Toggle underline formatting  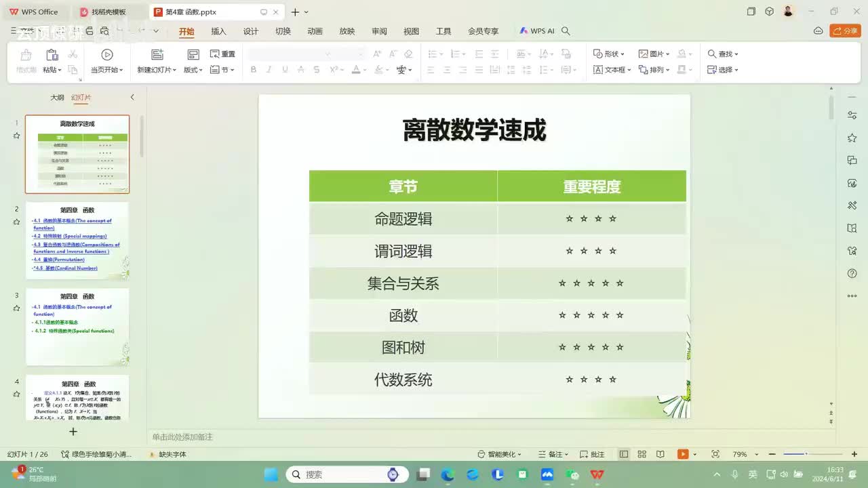click(x=285, y=70)
